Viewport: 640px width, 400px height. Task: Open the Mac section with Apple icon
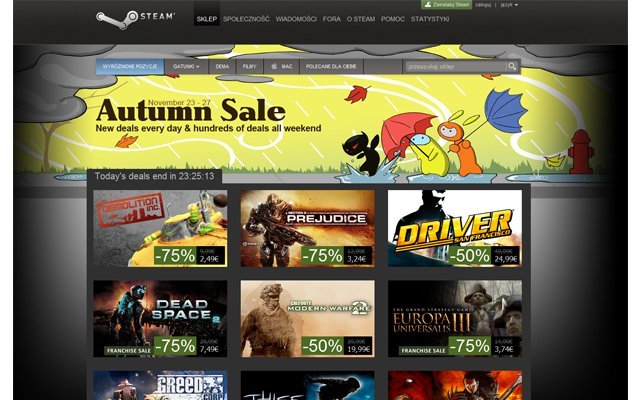pyautogui.click(x=282, y=66)
